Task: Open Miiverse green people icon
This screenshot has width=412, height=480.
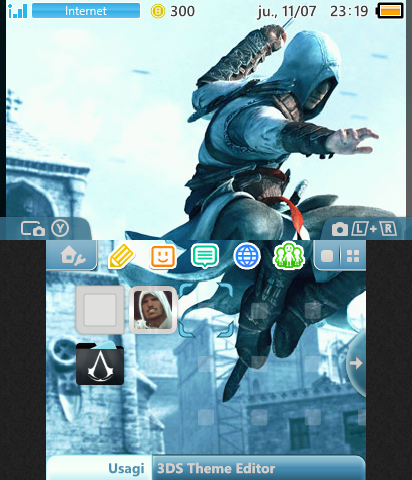Action: (x=288, y=256)
